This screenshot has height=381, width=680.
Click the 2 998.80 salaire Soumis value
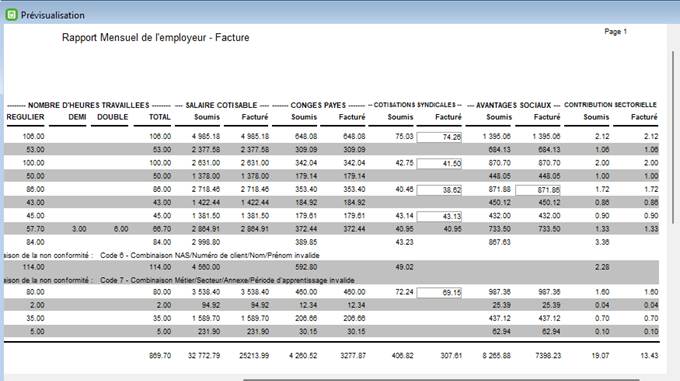206,242
